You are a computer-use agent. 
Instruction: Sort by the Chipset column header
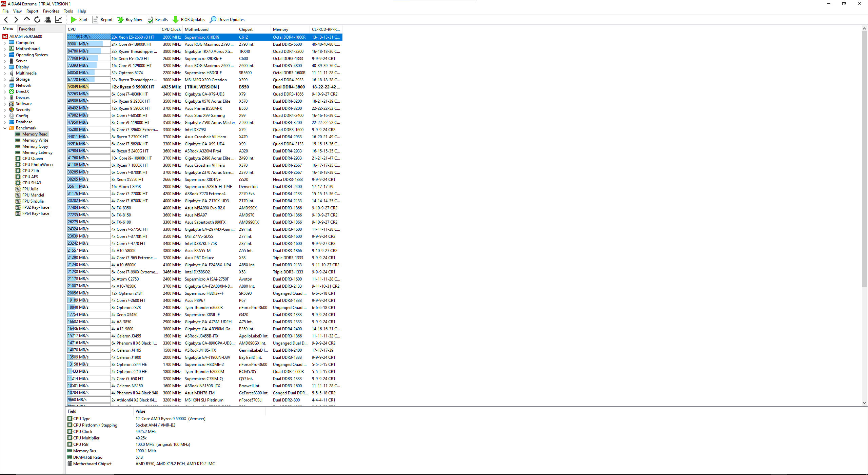pos(254,29)
